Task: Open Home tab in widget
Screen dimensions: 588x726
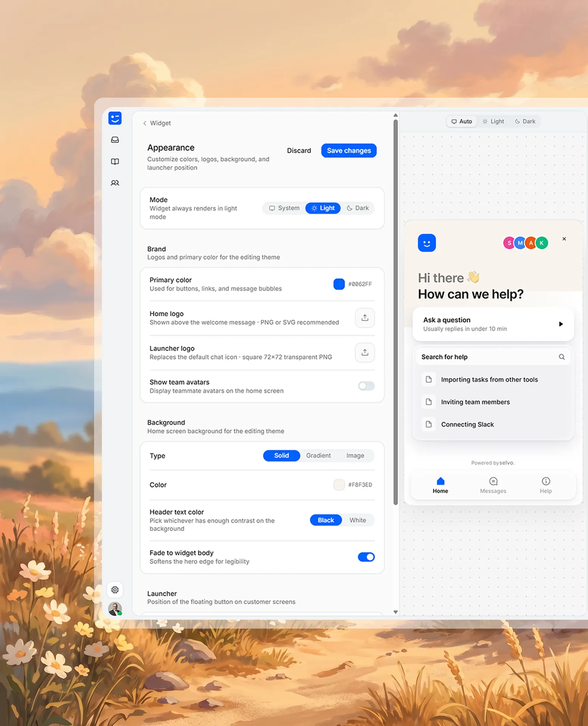Action: (x=440, y=486)
